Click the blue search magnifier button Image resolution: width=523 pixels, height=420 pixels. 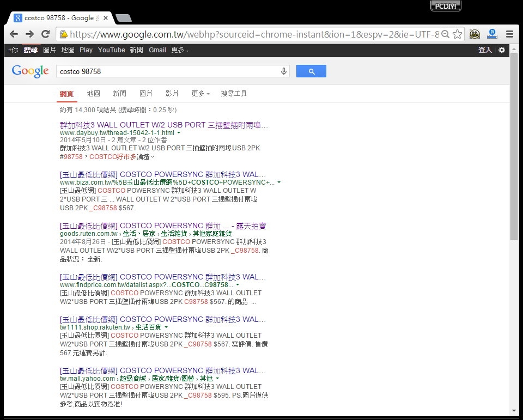[x=311, y=71]
